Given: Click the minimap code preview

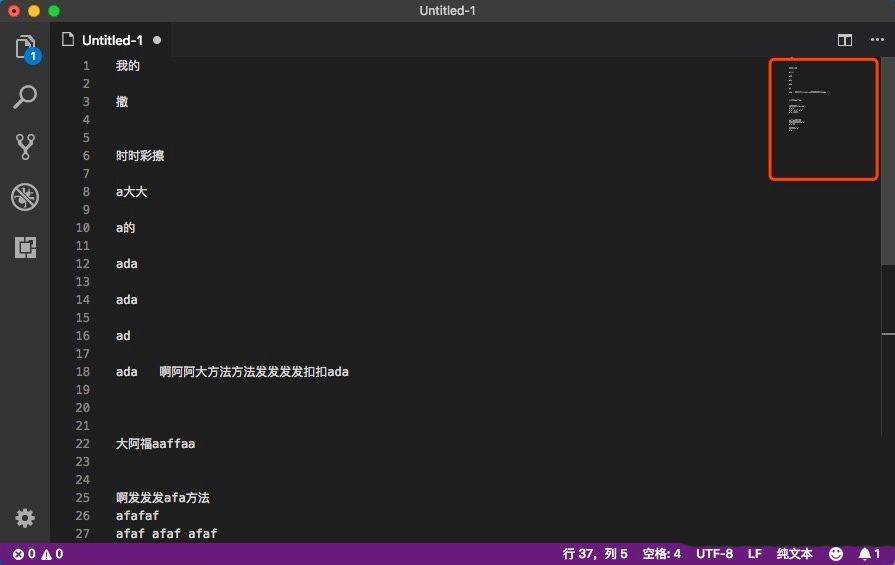Looking at the screenshot, I should 823,119.
